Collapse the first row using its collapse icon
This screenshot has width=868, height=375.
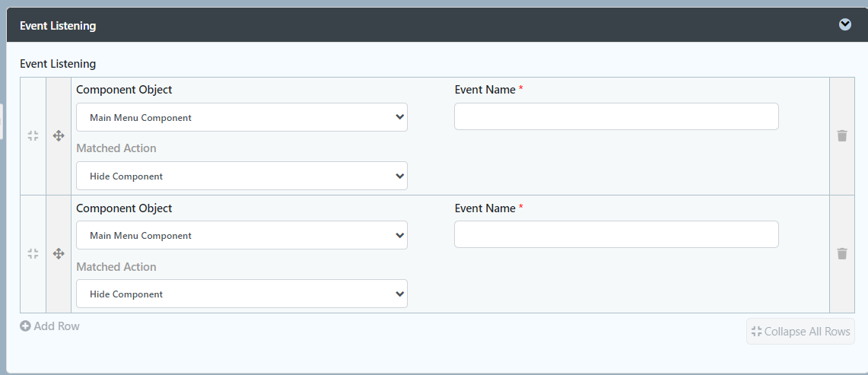[33, 135]
